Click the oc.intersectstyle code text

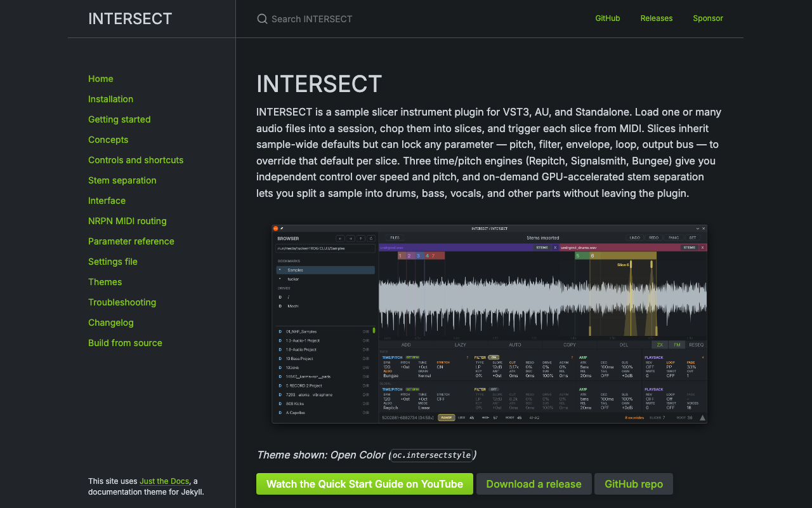click(x=432, y=455)
